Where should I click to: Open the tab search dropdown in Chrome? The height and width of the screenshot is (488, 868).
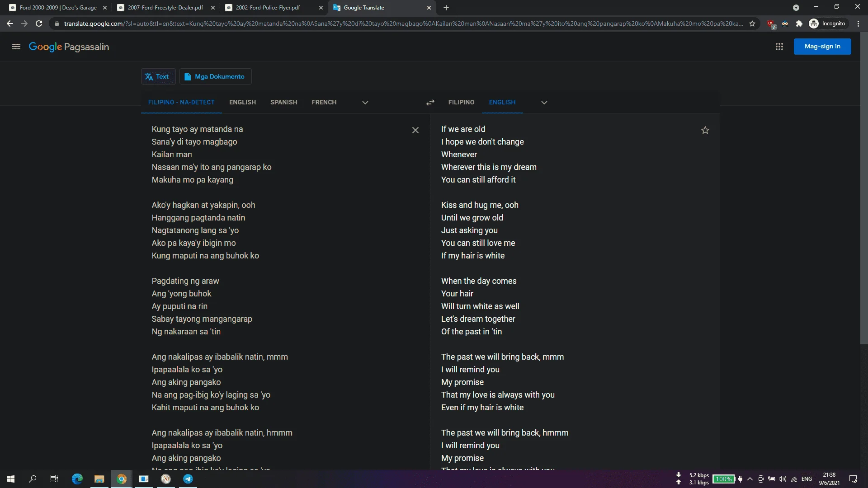(796, 8)
